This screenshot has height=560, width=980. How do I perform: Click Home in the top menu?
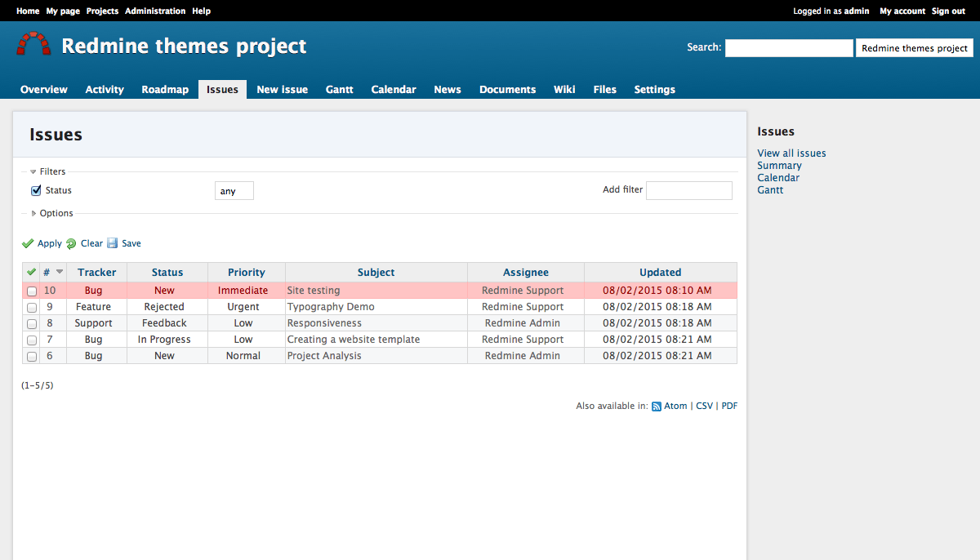pyautogui.click(x=28, y=11)
